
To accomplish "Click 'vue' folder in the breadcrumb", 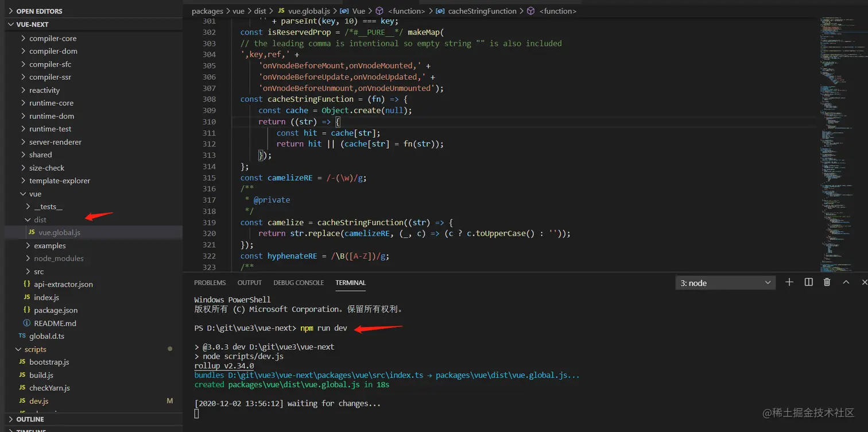I will click(238, 11).
